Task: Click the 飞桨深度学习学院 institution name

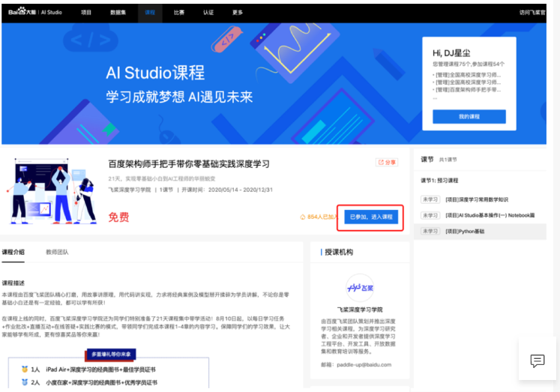Action: (x=360, y=310)
